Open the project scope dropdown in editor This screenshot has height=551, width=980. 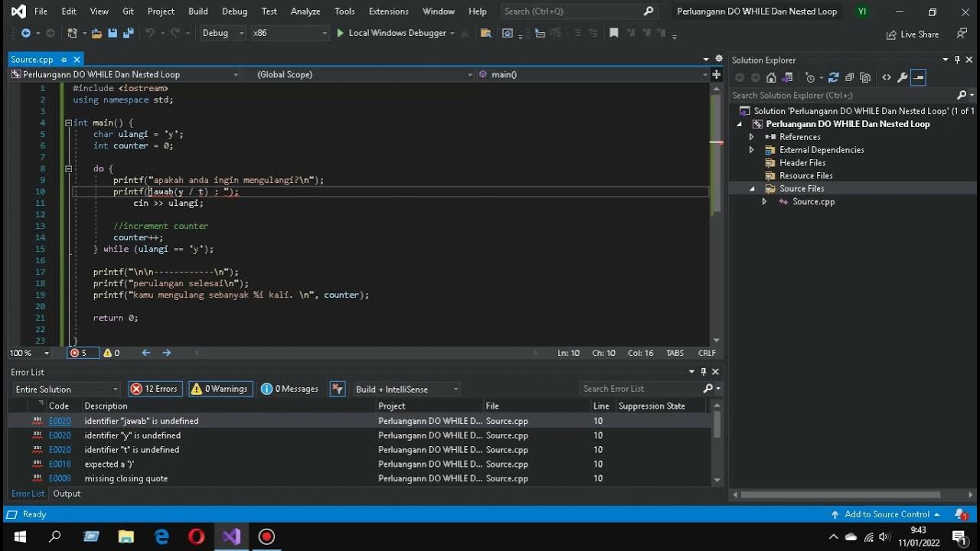coord(124,74)
